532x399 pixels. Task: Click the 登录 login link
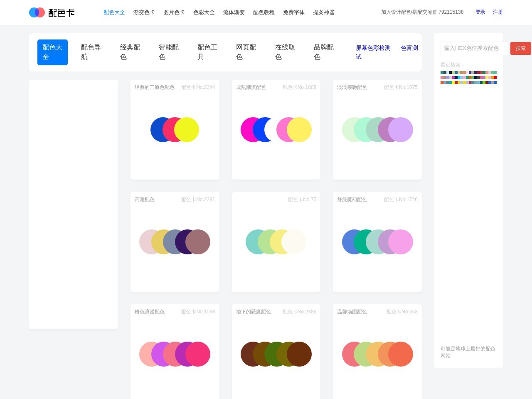pos(480,12)
